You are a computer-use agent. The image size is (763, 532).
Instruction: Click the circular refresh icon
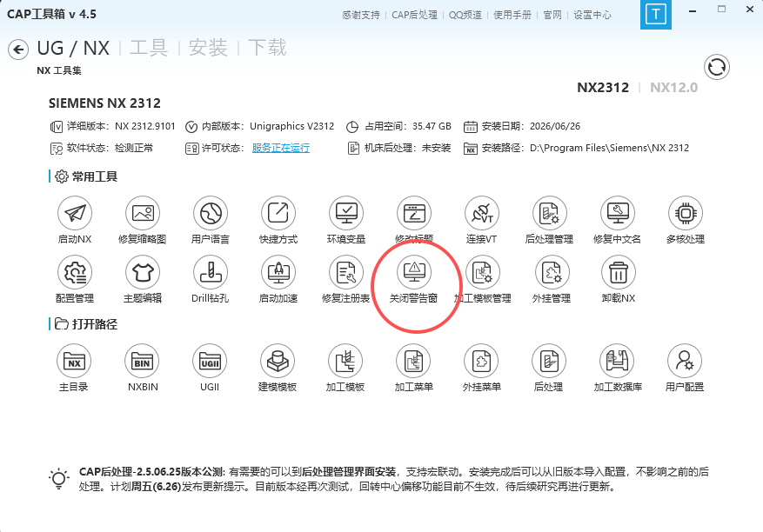(x=717, y=67)
